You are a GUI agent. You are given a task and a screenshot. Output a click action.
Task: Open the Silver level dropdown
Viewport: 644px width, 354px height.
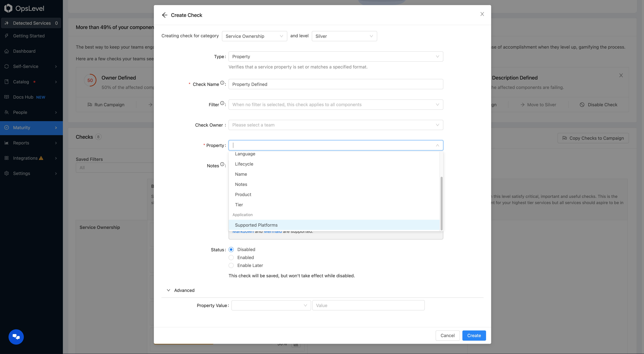click(344, 36)
